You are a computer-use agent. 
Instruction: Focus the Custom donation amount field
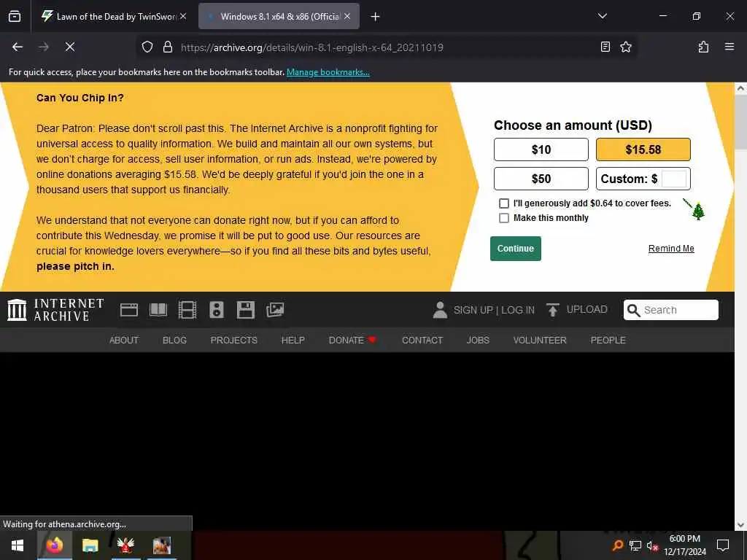(674, 179)
